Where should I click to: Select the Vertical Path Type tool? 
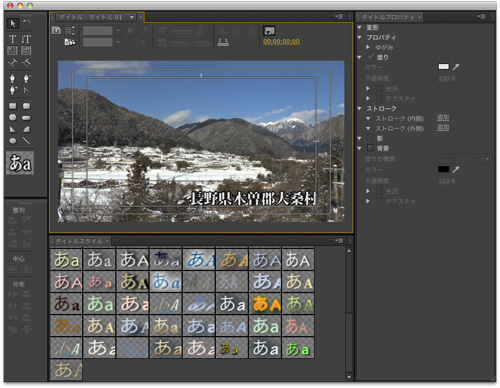pyautogui.click(x=26, y=62)
